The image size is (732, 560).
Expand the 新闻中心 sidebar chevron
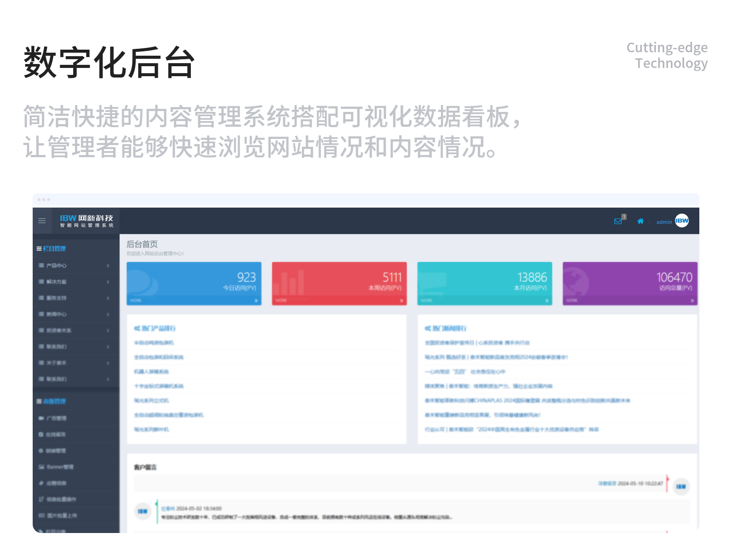coord(108,314)
